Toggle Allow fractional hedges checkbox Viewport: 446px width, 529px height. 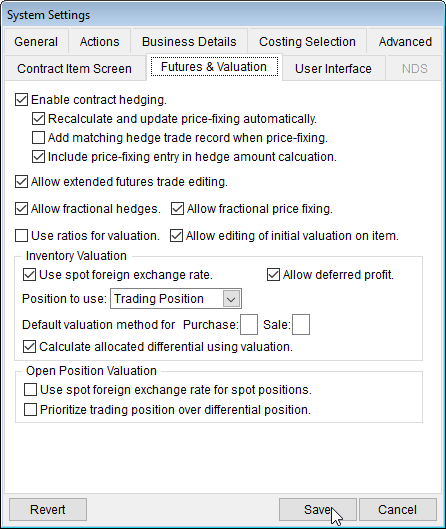[x=21, y=209]
